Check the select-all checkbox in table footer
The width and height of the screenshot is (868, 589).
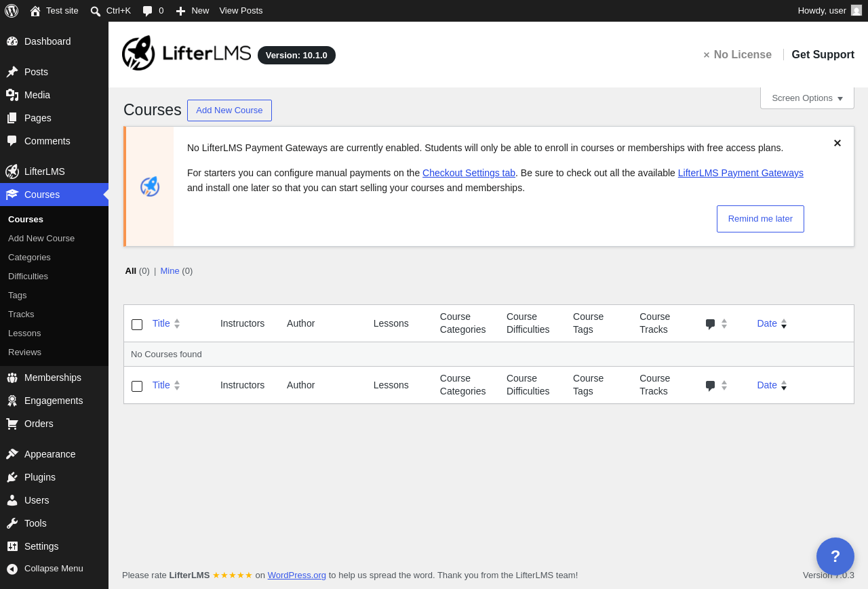pos(137,386)
